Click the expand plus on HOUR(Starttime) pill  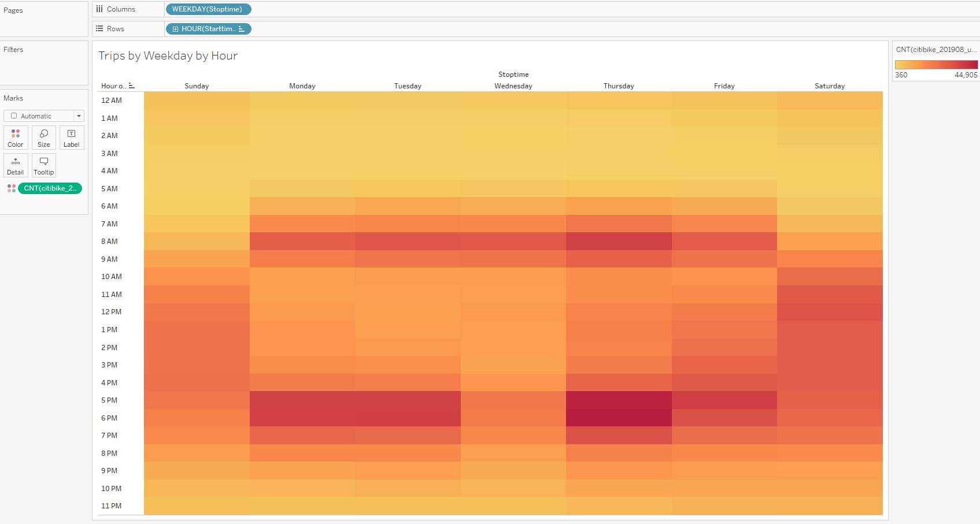pos(175,28)
